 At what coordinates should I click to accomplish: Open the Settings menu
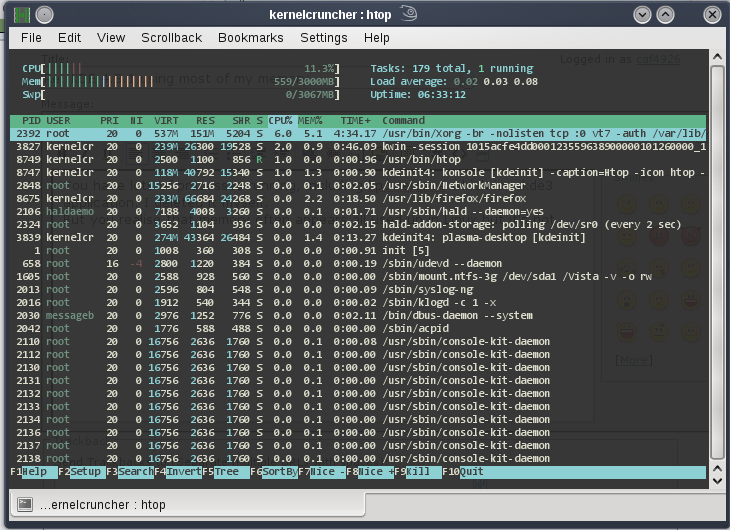point(324,38)
